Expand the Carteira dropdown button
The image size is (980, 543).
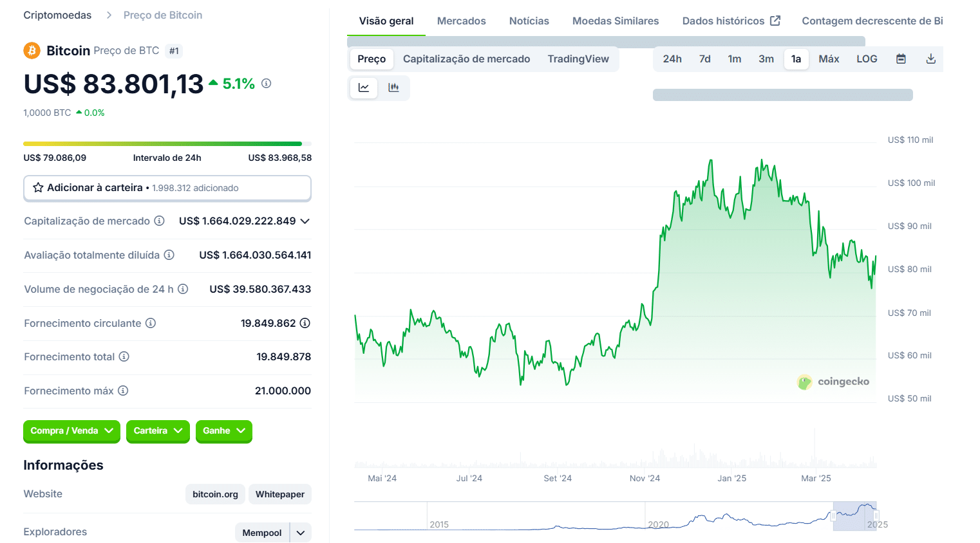[x=158, y=432]
